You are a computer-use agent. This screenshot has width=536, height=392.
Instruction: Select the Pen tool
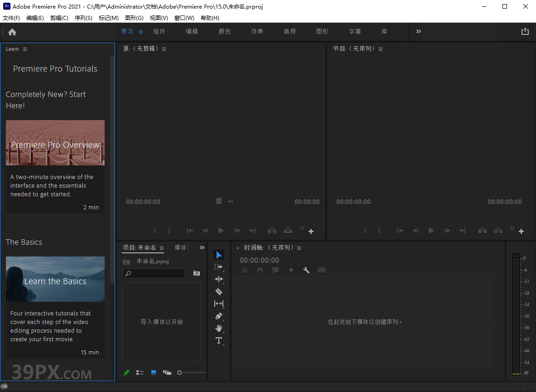point(219,316)
